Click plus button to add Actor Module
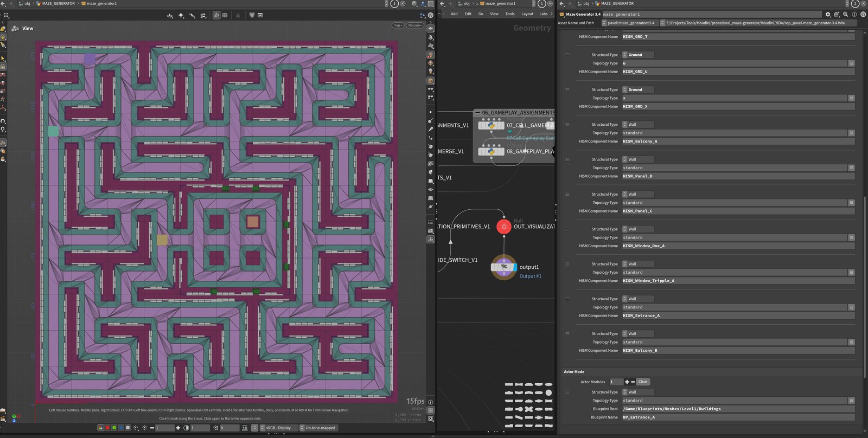 click(627, 382)
